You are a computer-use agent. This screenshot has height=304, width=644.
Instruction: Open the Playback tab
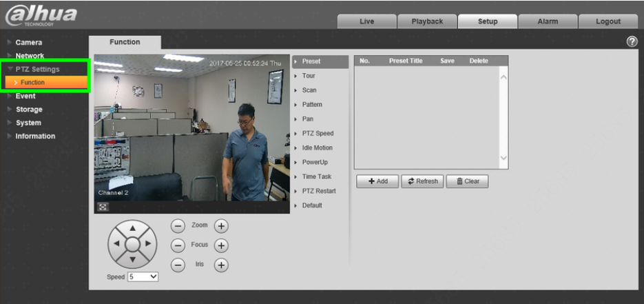click(x=427, y=21)
